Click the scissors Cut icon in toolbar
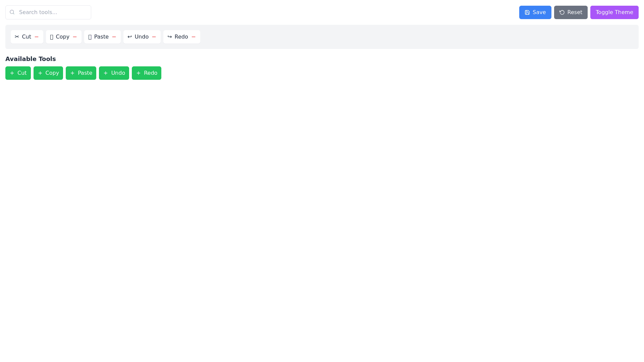644x362 pixels. pos(17,37)
